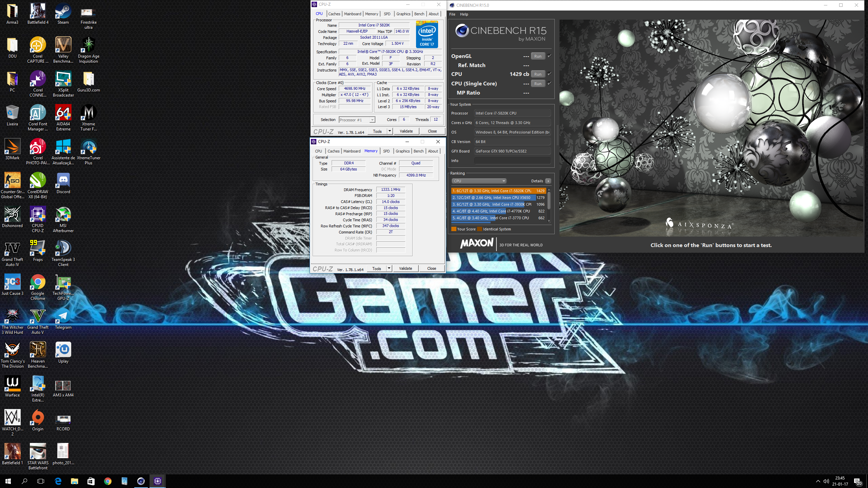Open the Ranking CPU dropdown in Cinebench
This screenshot has width=868, height=488.
tap(479, 181)
